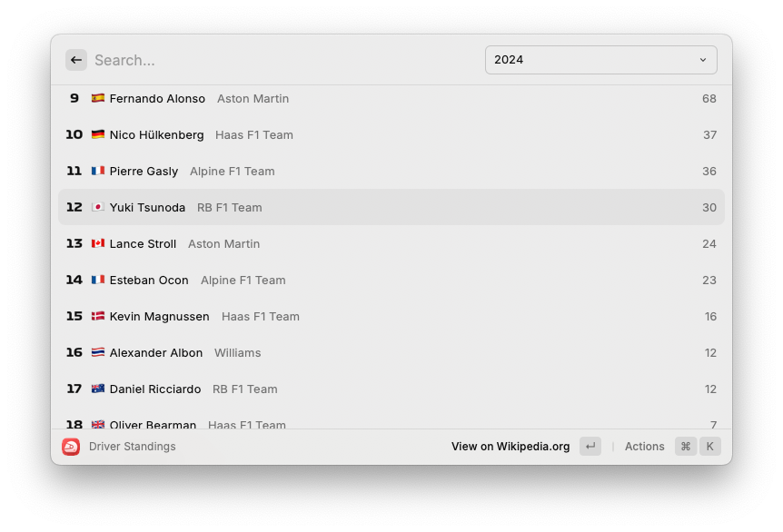Click Alpine F1 Team label beside Gasly

click(x=233, y=172)
